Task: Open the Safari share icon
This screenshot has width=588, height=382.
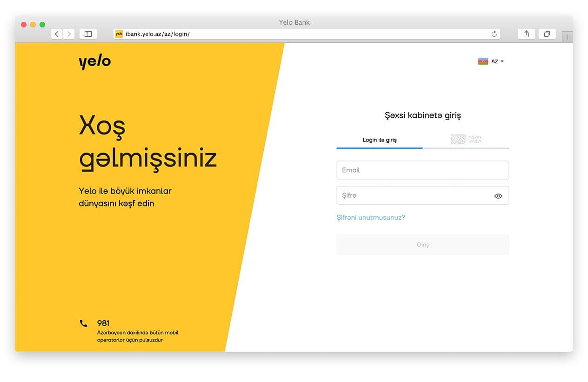Action: (x=526, y=34)
